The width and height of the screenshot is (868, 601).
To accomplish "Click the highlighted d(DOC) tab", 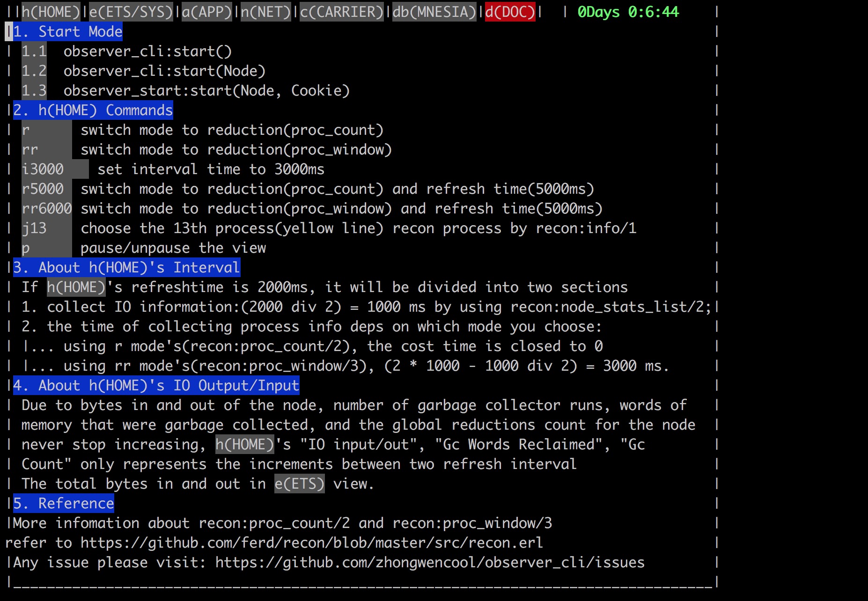I will coord(510,12).
